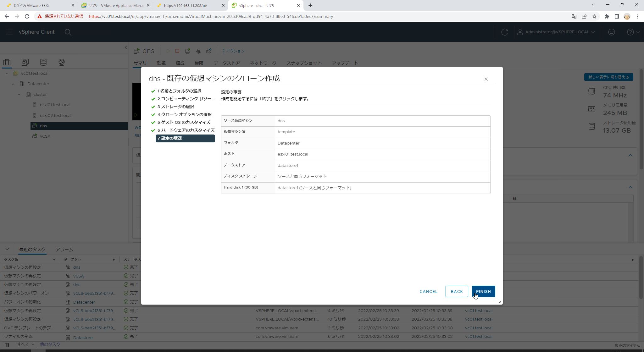This screenshot has width=644, height=352.
Task: Open Datacenter target link in tasks
Action: [84, 302]
